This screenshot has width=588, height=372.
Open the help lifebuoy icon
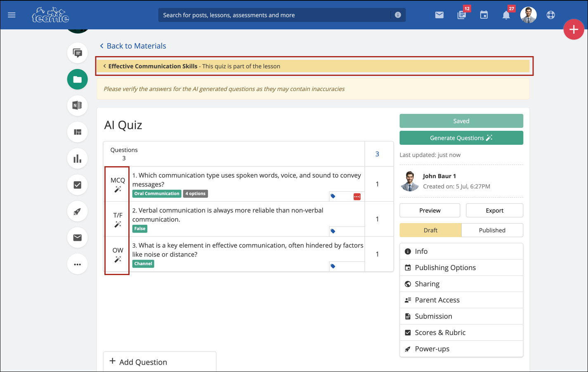coord(551,15)
